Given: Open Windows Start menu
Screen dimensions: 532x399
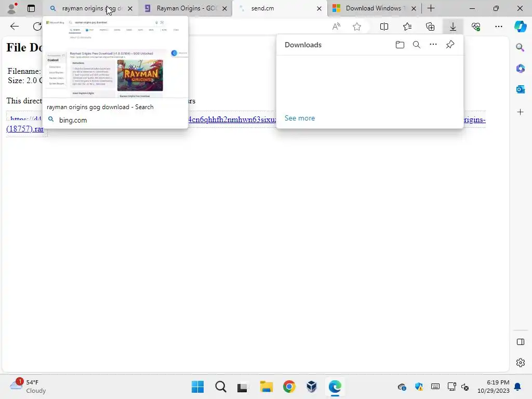Looking at the screenshot, I should 197,387.
